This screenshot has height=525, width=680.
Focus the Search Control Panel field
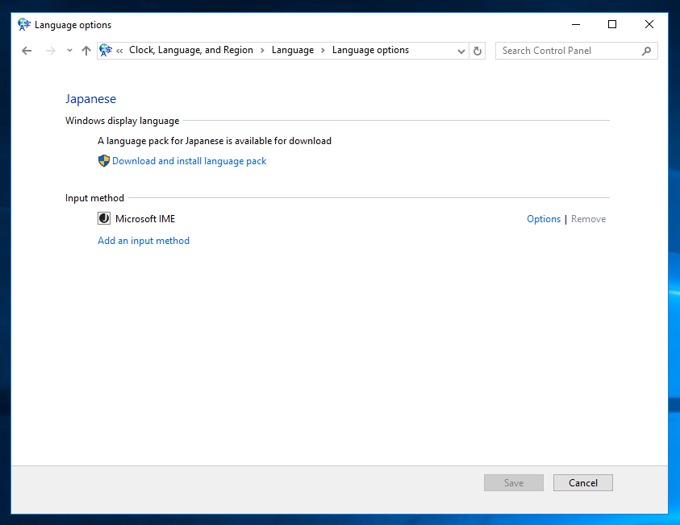point(576,51)
